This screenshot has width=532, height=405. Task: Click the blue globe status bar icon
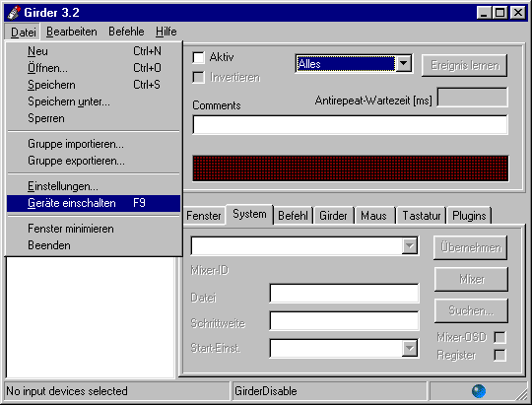coord(479,391)
